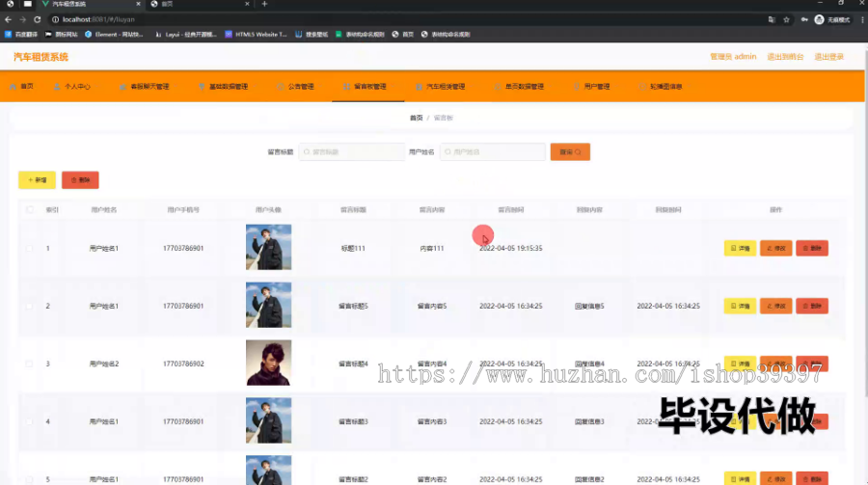Viewport: 868px width, 485px height.
Task: Click the red 删除 batch delete button
Action: point(80,180)
